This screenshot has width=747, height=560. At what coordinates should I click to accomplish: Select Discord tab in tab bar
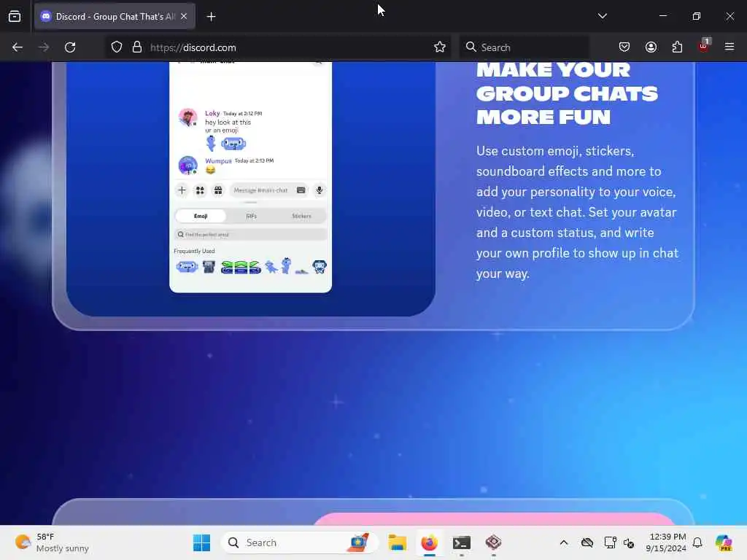(115, 17)
